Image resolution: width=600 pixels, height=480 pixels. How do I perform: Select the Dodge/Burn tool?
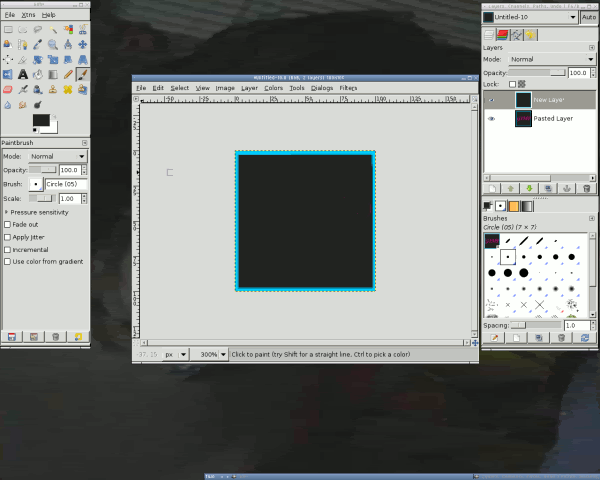point(38,104)
